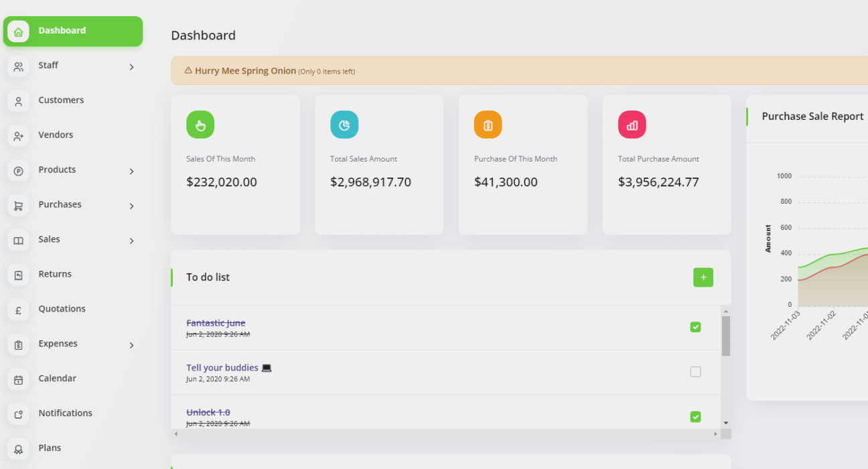This screenshot has height=469, width=868.
Task: Click the Quotations pound-sign icon
Action: [18, 310]
